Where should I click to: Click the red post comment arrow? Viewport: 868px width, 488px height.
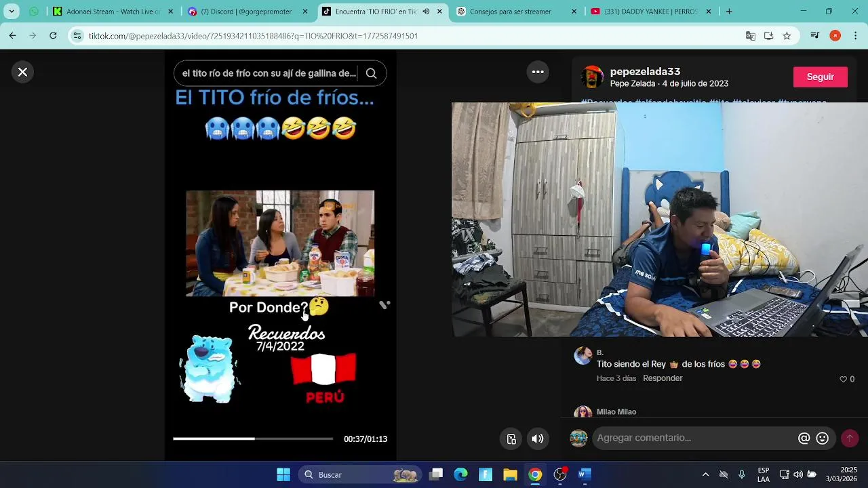coord(849,439)
